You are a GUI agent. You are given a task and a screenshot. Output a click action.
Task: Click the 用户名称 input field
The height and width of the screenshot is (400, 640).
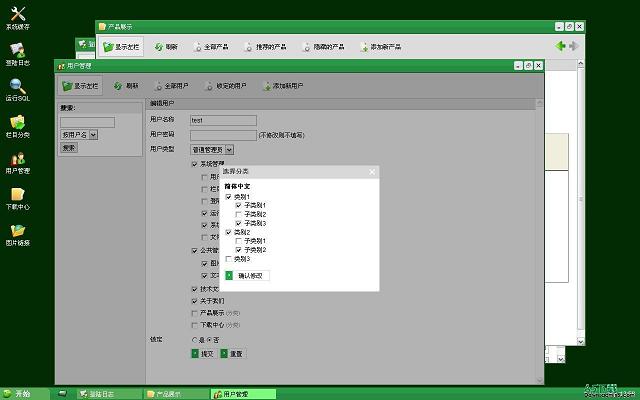[222, 120]
